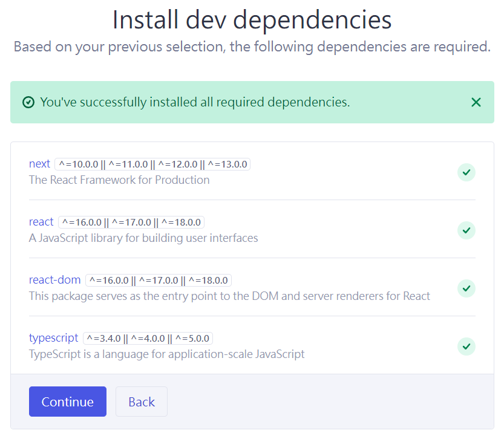Click the Continue button

pos(68,402)
